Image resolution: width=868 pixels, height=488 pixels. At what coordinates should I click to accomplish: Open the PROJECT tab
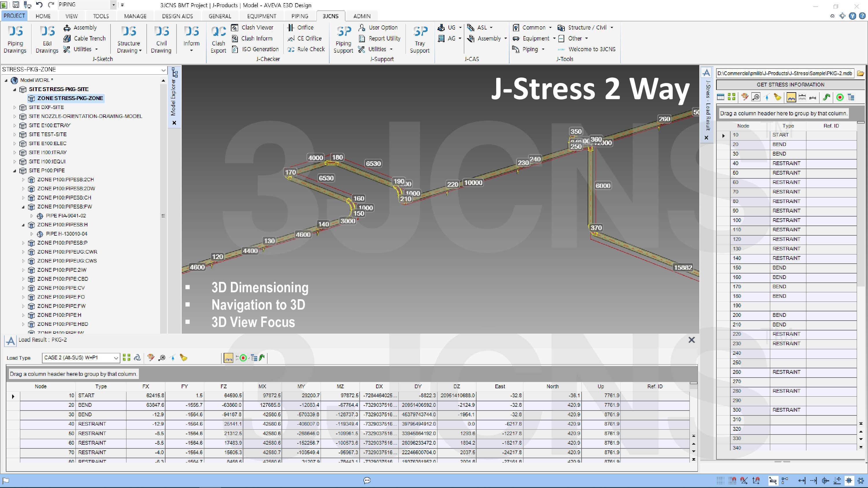pyautogui.click(x=14, y=16)
